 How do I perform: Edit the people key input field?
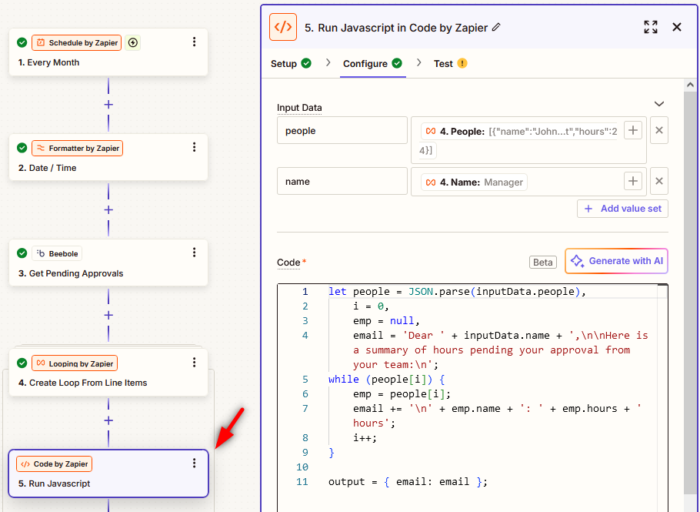(x=342, y=130)
